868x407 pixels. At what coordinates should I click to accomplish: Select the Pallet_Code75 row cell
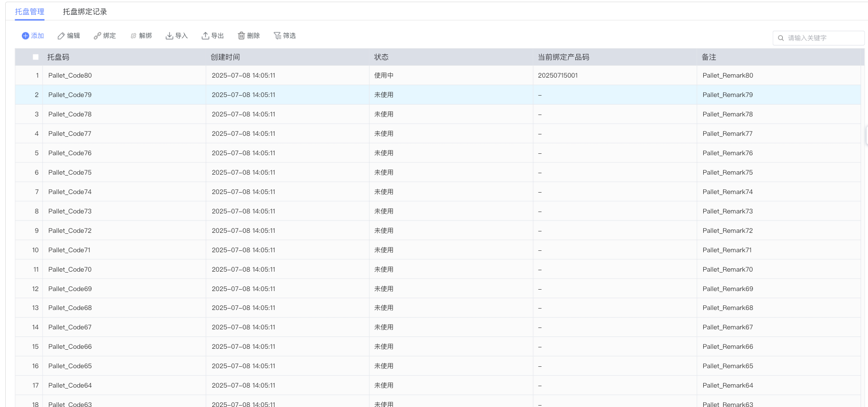coord(70,173)
